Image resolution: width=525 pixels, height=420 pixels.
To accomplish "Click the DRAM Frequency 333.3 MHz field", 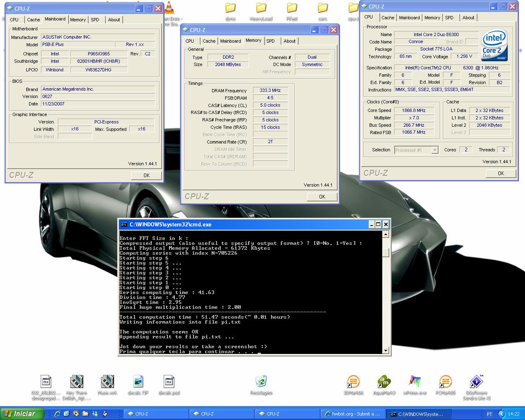I will tap(270, 91).
